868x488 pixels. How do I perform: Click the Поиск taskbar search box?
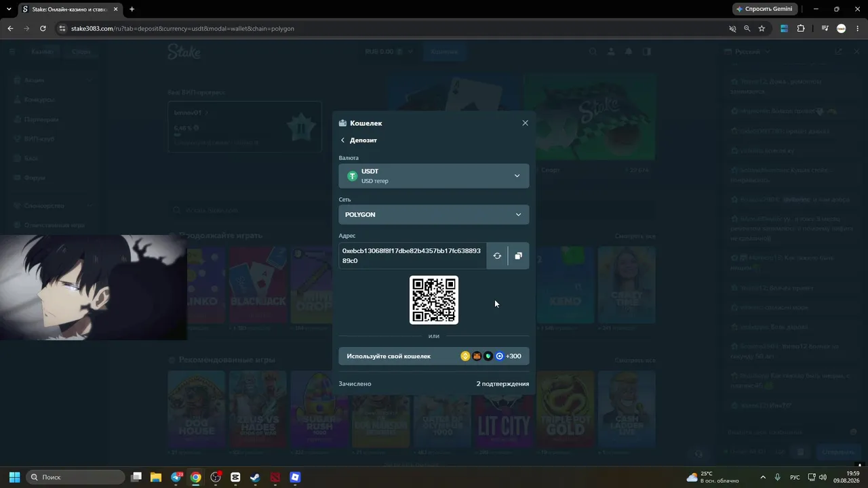[76, 477]
